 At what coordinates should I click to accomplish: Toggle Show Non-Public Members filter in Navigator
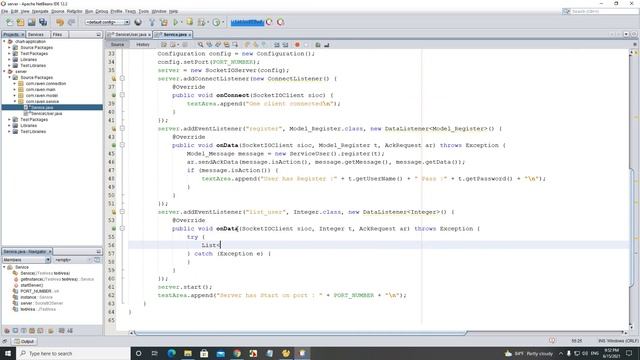(32, 331)
